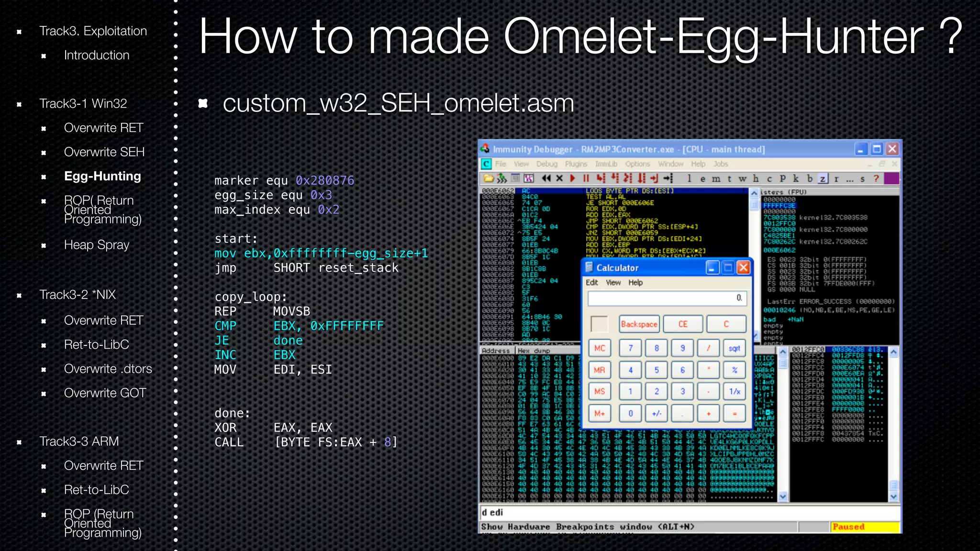Click the Trace Into toolbar icon
The width and height of the screenshot is (980, 551).
628,178
